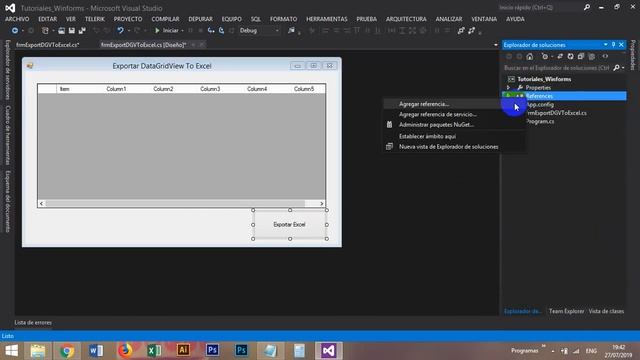Click the DataGridView horizontal scrollbar right arrow
Image resolution: width=640 pixels, height=360 pixels.
point(322,203)
